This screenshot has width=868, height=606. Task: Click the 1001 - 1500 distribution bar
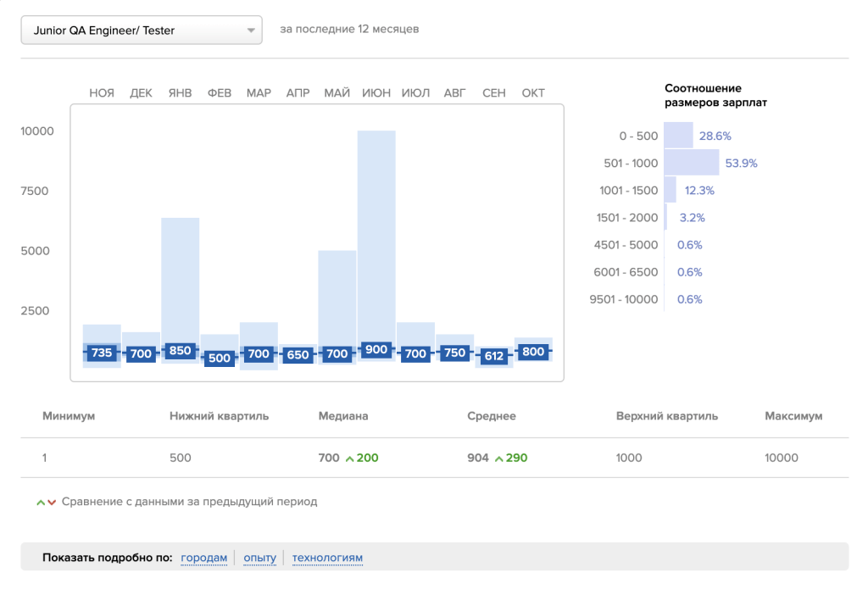[x=670, y=190]
